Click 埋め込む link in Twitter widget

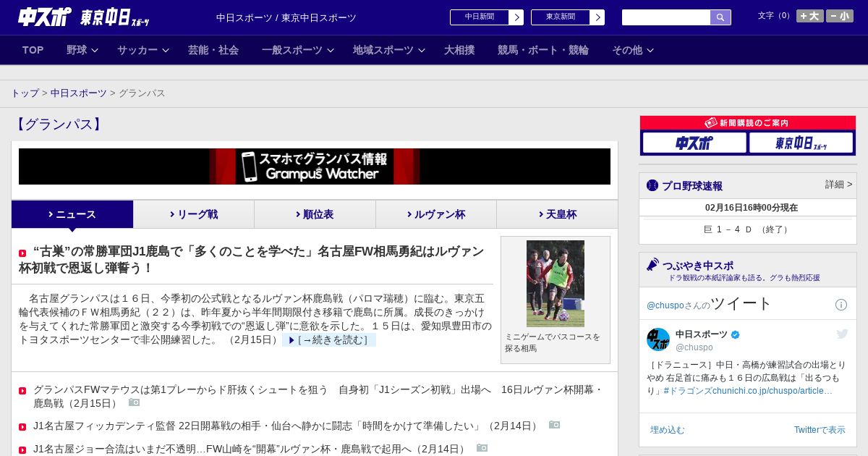(x=667, y=430)
